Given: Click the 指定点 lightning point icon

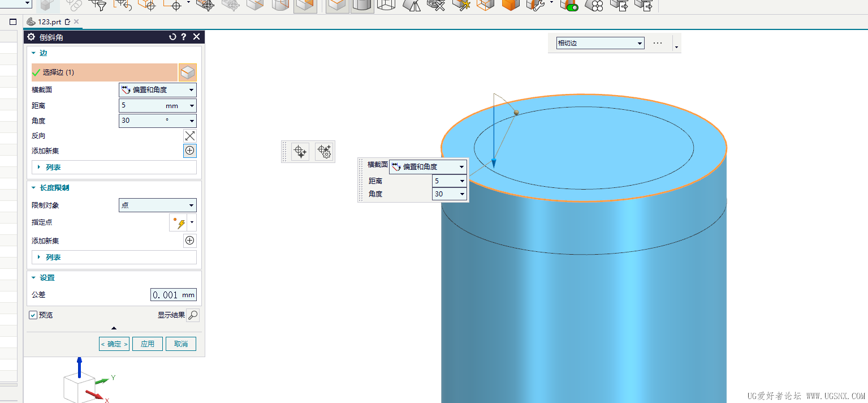Looking at the screenshot, I should click(180, 223).
